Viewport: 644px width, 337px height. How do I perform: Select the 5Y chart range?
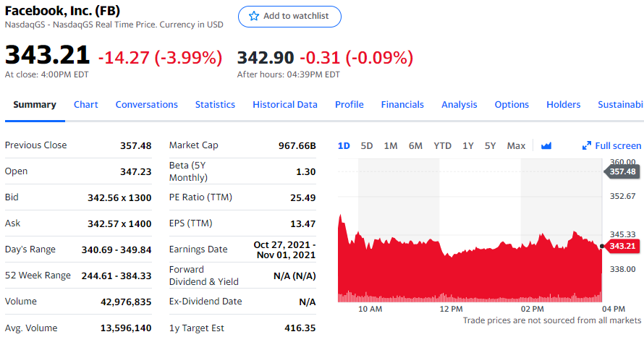[490, 145]
